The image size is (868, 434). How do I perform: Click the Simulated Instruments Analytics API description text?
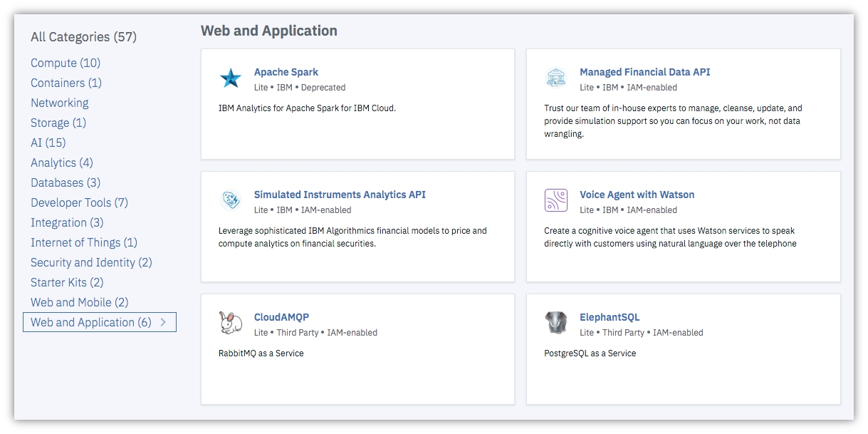[x=352, y=237]
